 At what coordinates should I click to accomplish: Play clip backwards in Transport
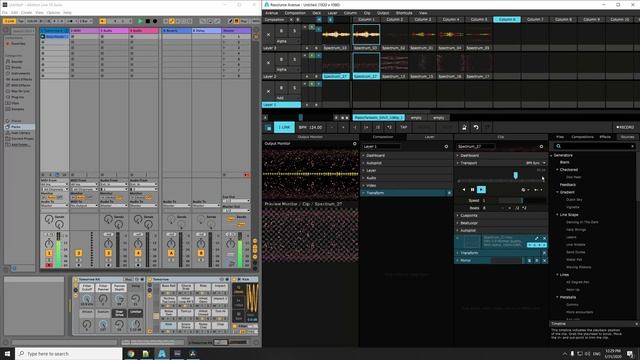pos(464,189)
